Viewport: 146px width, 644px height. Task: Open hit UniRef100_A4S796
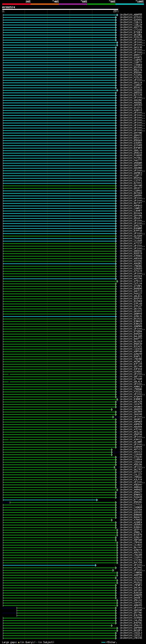tap(131, 278)
